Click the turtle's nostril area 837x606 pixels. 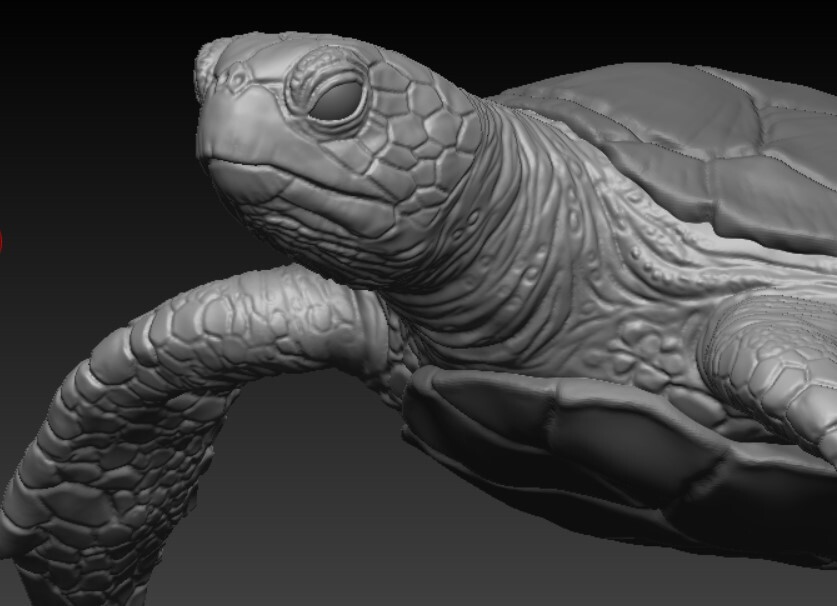coord(235,80)
